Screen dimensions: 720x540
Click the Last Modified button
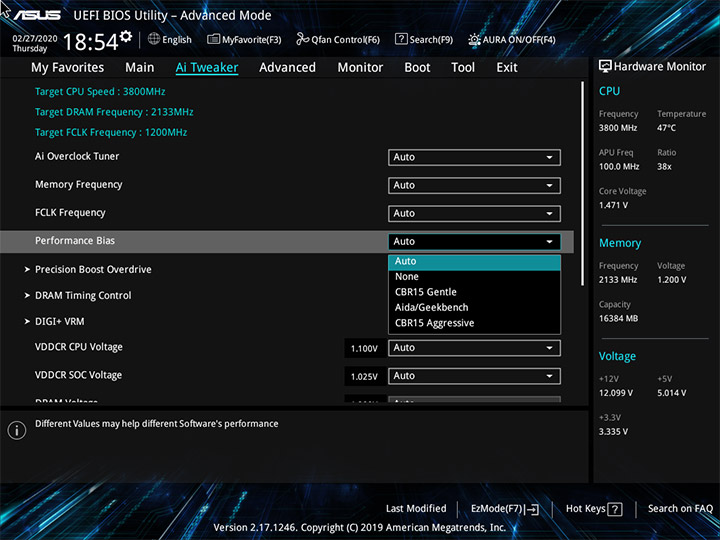(x=416, y=509)
